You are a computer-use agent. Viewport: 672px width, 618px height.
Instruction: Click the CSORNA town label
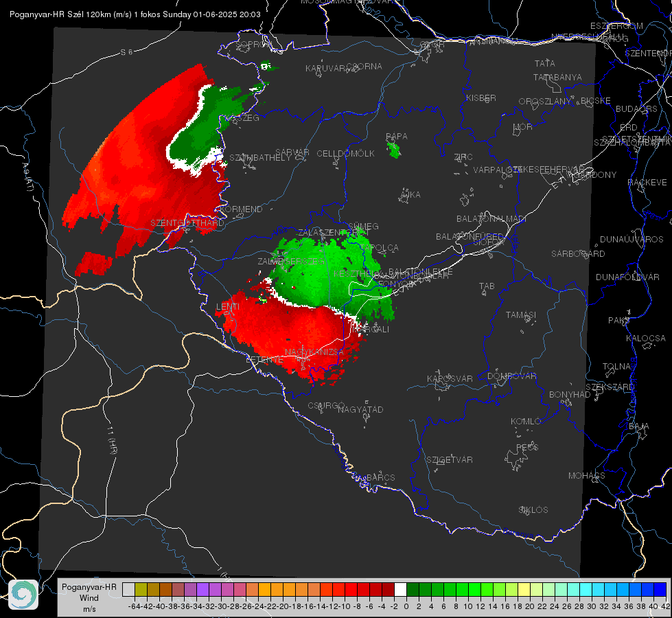(x=364, y=67)
